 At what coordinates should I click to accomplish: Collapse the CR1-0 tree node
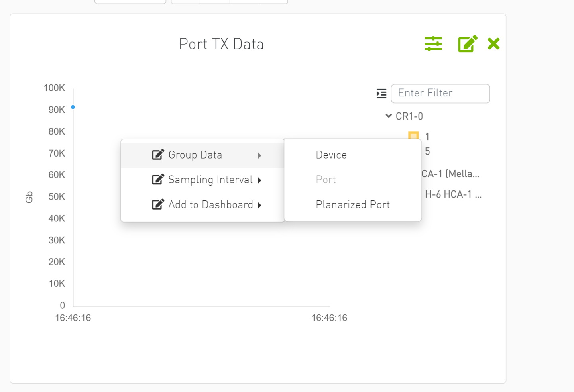(x=389, y=116)
